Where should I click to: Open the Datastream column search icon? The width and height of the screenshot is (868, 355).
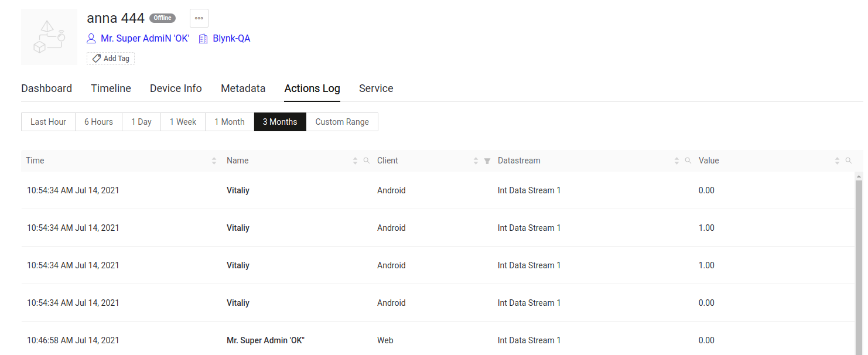pyautogui.click(x=688, y=161)
